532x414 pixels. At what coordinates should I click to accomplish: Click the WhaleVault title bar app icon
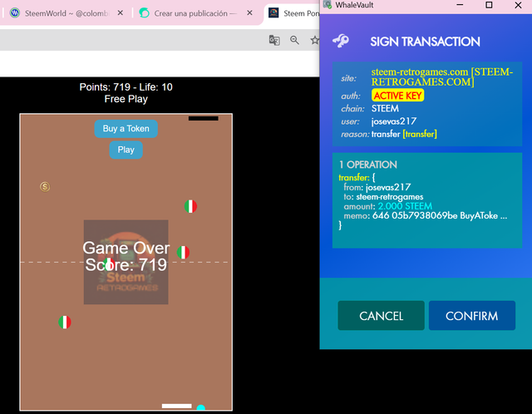[x=328, y=4]
